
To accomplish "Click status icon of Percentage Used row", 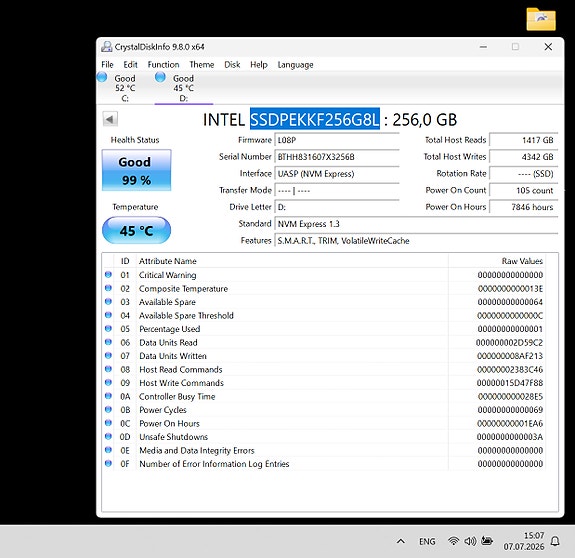I will 108,328.
